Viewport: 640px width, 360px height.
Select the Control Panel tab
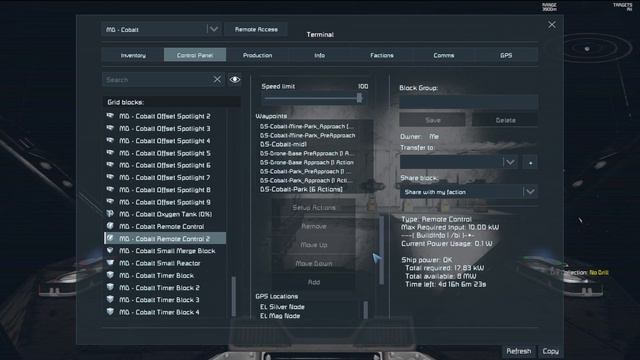coord(195,55)
